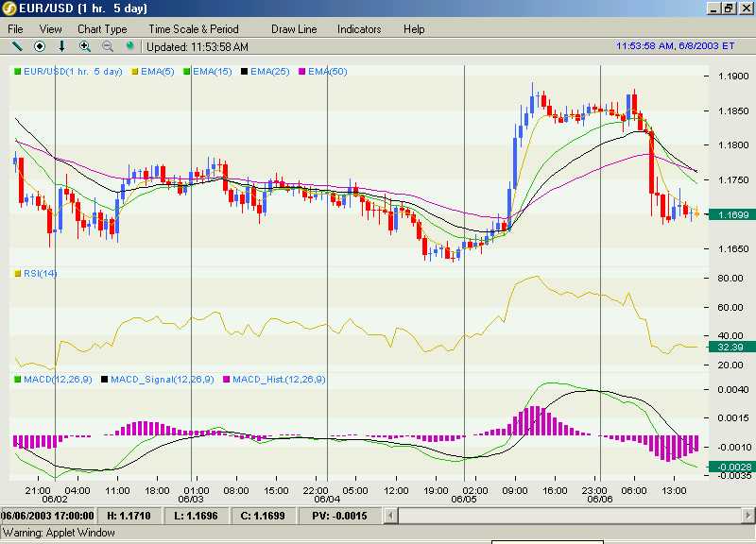Click the left scroll arrow button
The height and width of the screenshot is (544, 756).
[390, 516]
